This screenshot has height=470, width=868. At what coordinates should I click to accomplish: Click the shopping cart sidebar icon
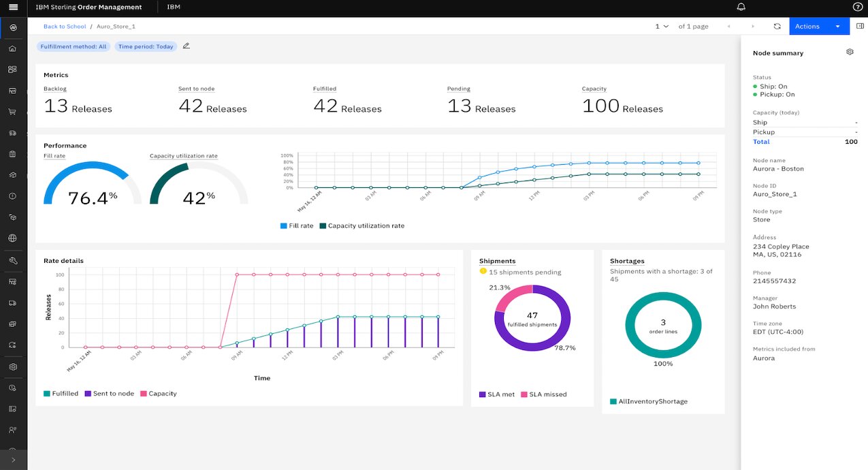(12, 112)
